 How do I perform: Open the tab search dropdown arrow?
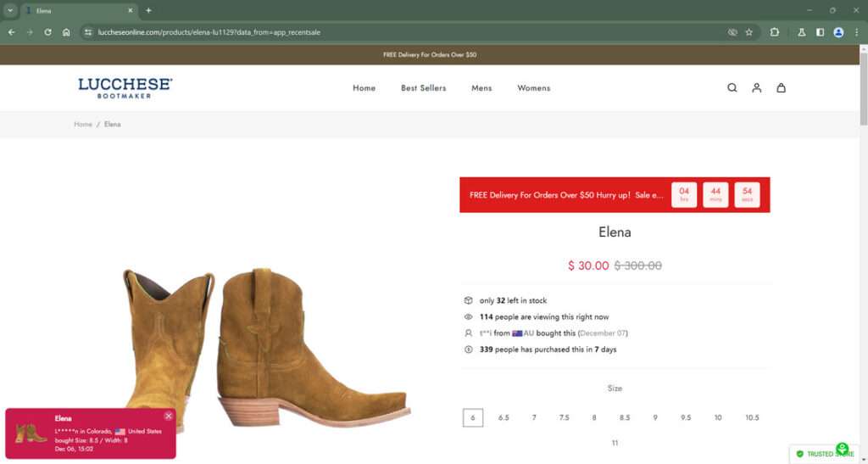(10, 10)
